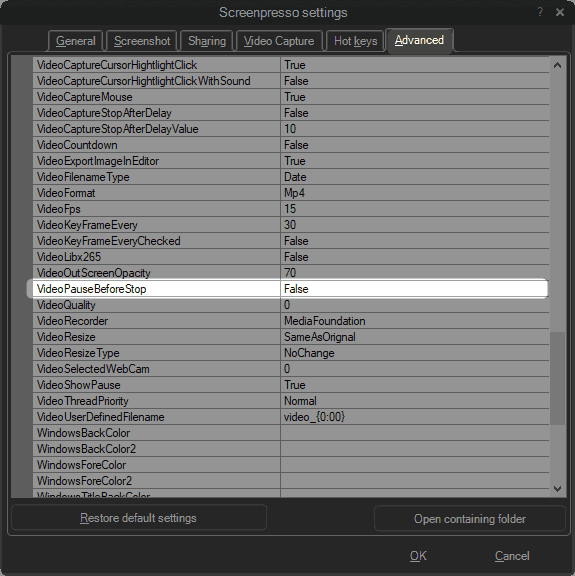The width and height of the screenshot is (575, 576).
Task: Close the Screenpresso settings window
Action: 560,12
